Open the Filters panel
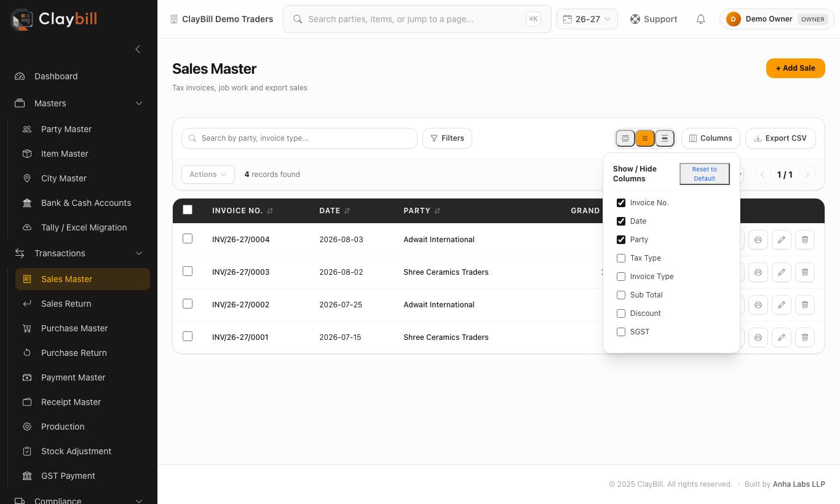 pos(447,138)
